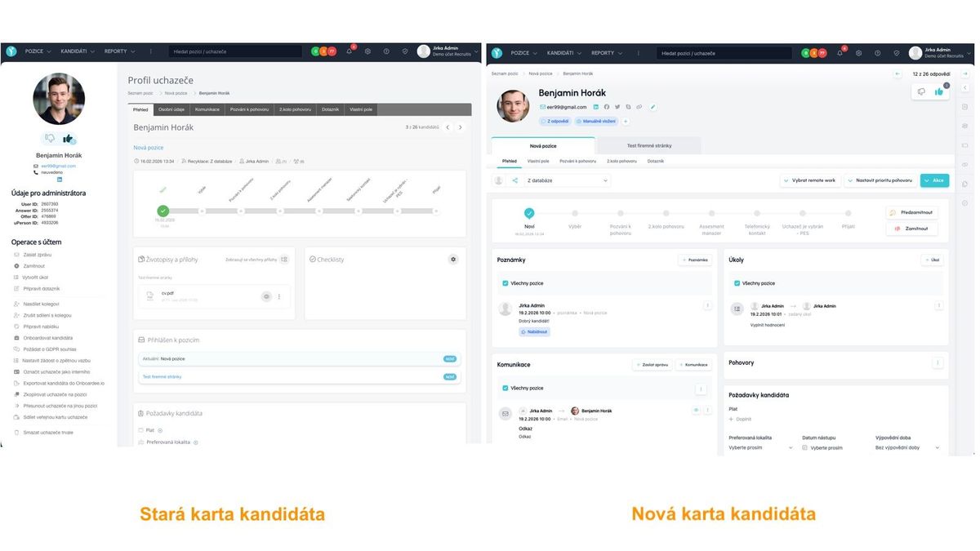Viewport: 980px width, 551px height.
Task: Click the eye icon on the Komunikace email entry
Action: coord(696,411)
